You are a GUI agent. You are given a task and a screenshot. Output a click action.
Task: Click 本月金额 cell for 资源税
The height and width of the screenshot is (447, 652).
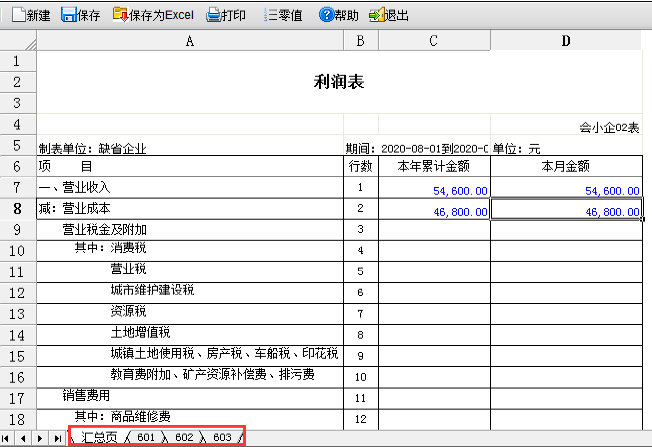(x=566, y=314)
